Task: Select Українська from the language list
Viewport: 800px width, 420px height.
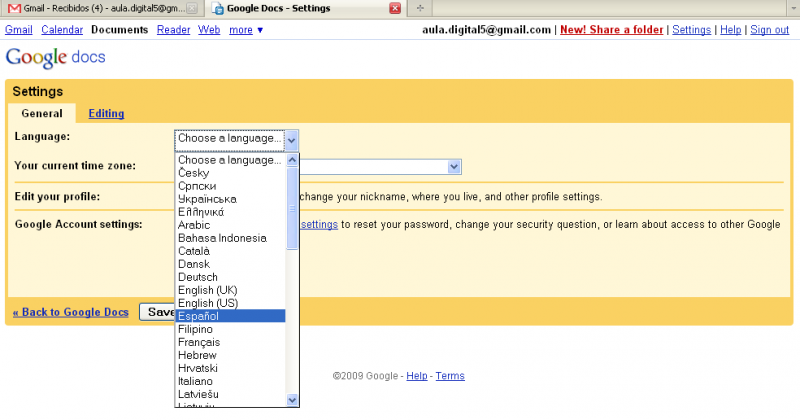Action: pyautogui.click(x=230, y=199)
